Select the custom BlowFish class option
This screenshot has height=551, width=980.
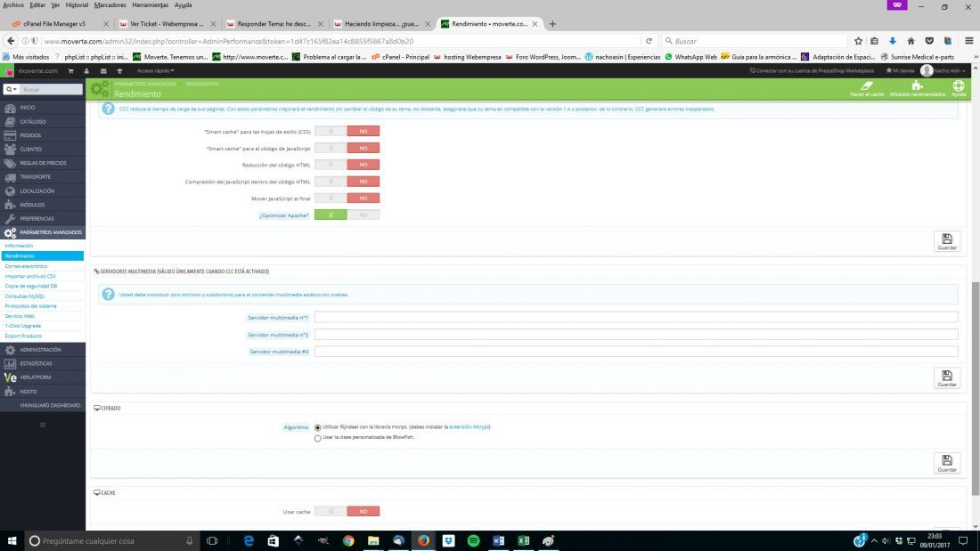(317, 439)
